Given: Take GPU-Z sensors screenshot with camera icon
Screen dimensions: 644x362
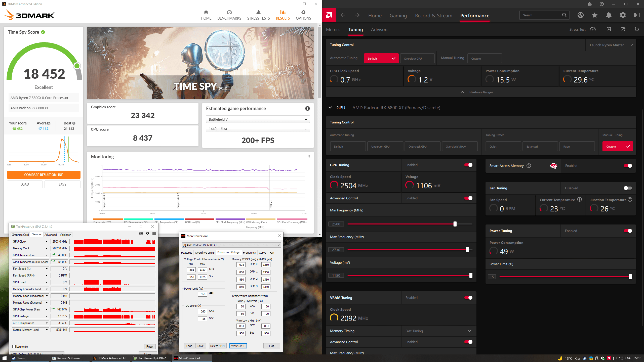Looking at the screenshot, I should 141,233.
